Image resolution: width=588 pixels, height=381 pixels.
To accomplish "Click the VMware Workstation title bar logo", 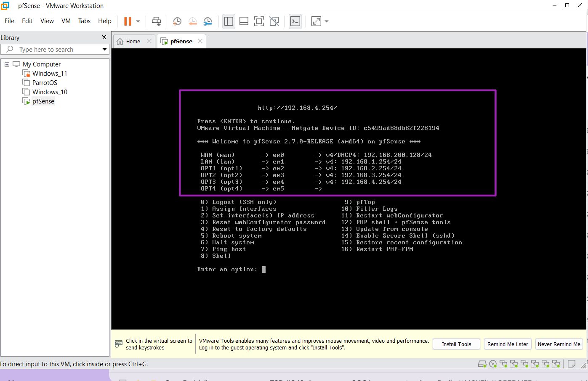I will point(5,5).
